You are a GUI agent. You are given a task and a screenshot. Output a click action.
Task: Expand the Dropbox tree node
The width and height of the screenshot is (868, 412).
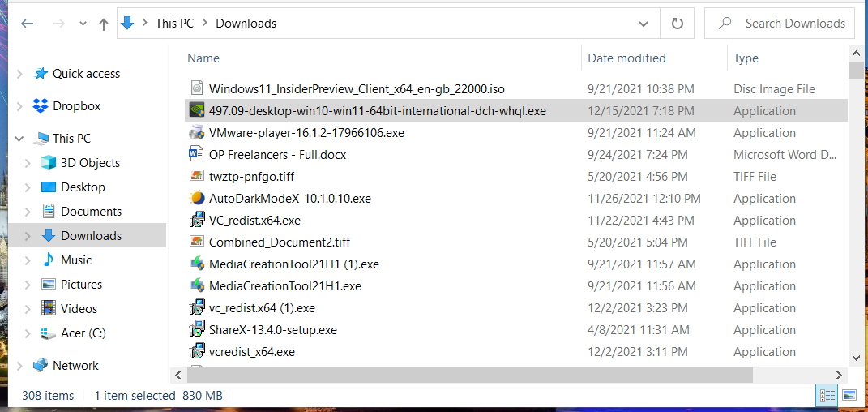pyautogui.click(x=20, y=105)
